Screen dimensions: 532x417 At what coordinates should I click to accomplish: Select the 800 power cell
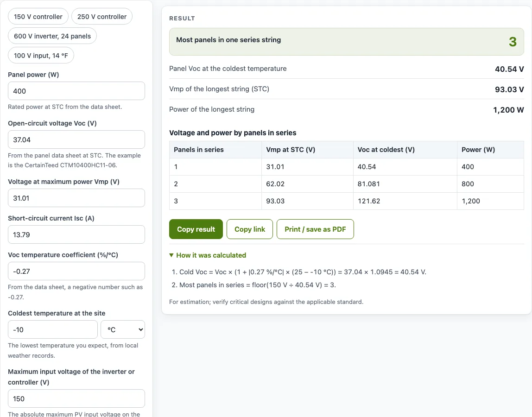click(x=490, y=184)
